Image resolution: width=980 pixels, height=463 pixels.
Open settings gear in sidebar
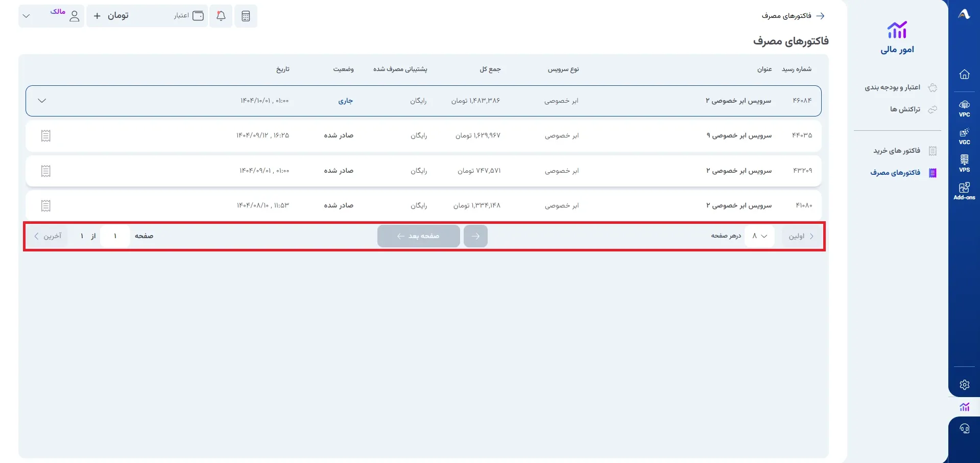point(964,385)
